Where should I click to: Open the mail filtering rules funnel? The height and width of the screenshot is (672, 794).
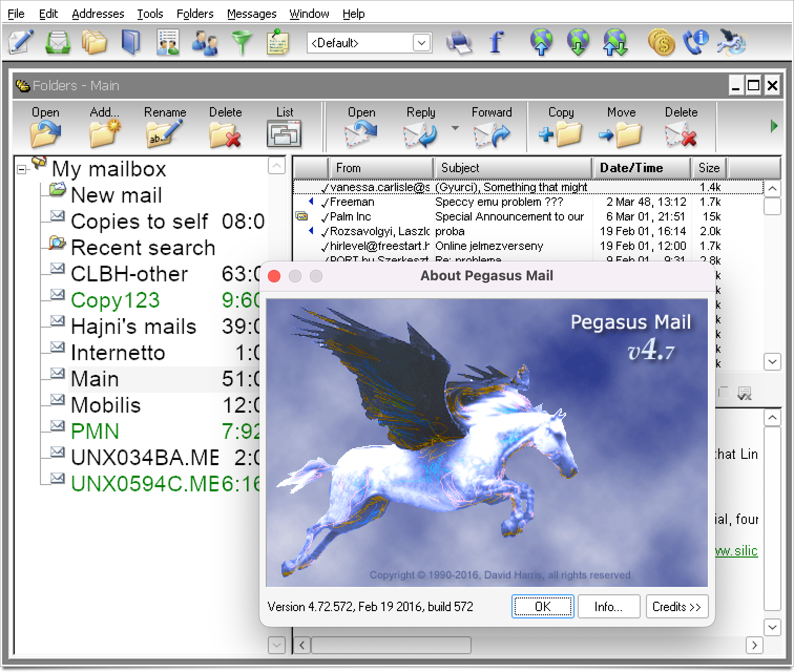(x=242, y=43)
